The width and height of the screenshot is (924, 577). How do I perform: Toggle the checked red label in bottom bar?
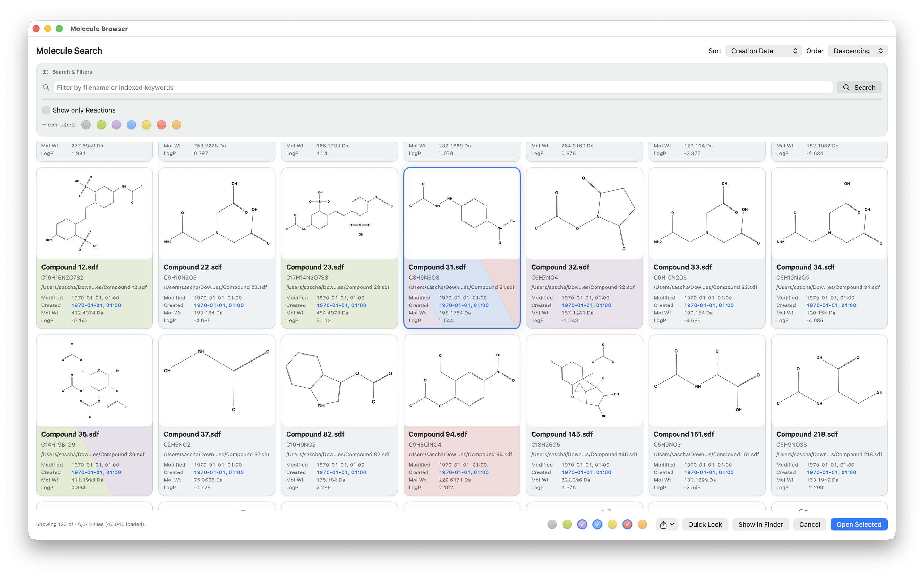pyautogui.click(x=627, y=524)
